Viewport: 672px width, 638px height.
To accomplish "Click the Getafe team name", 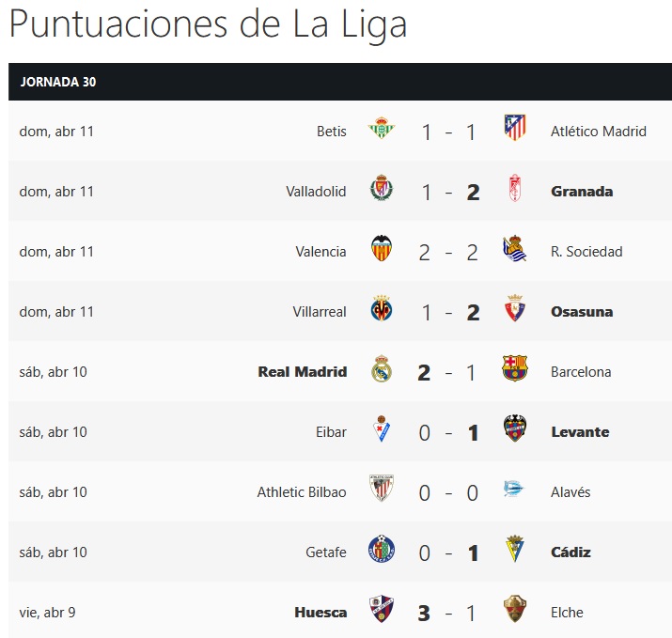I will 326,552.
